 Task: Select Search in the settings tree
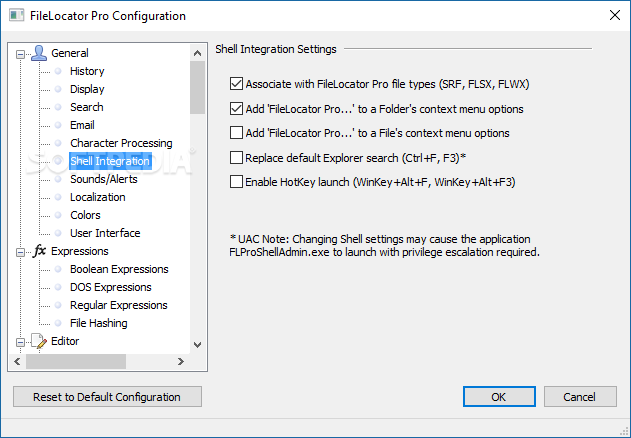(87, 107)
